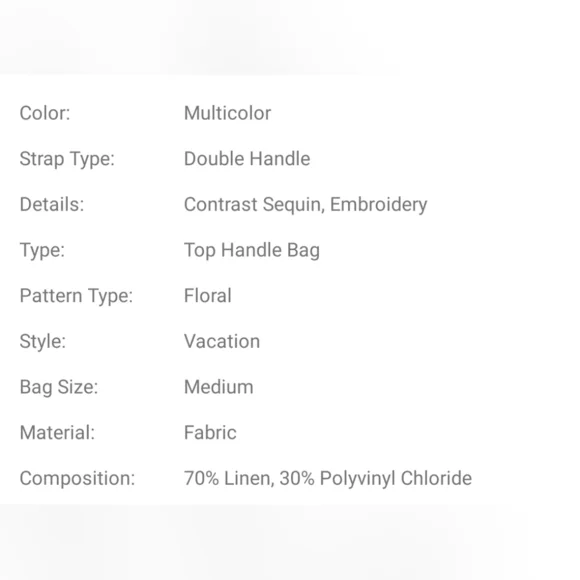The image size is (580, 580).
Task: Select the Vacation value text
Action: [x=222, y=341]
